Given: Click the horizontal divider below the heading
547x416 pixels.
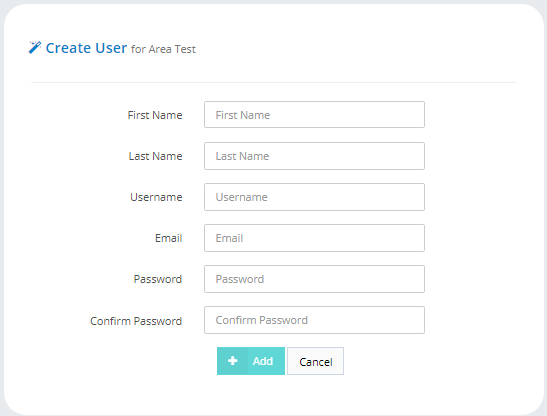Looking at the screenshot, I should pos(274,83).
